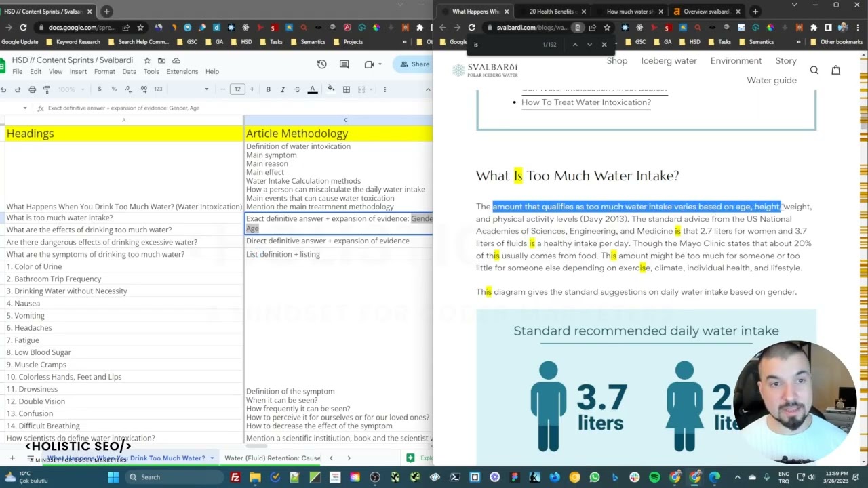Screen dimensions: 868x488
Task: Open the cell borders menu
Action: [347, 89]
